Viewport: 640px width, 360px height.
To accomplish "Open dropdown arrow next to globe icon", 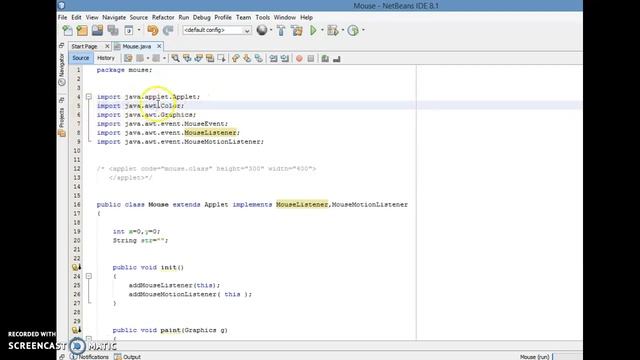I will (271, 30).
